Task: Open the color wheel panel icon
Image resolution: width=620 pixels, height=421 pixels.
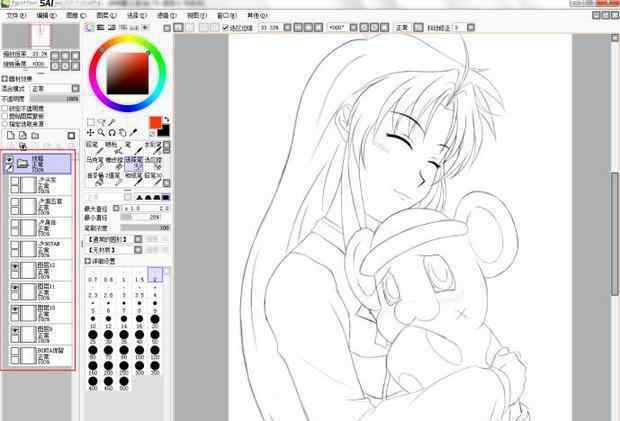Action: pos(90,27)
